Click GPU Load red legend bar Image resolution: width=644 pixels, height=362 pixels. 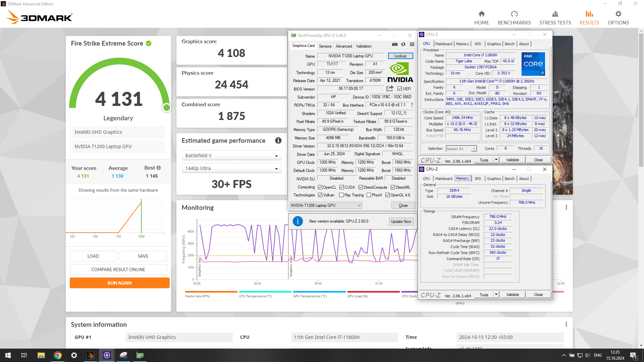(x=373, y=292)
